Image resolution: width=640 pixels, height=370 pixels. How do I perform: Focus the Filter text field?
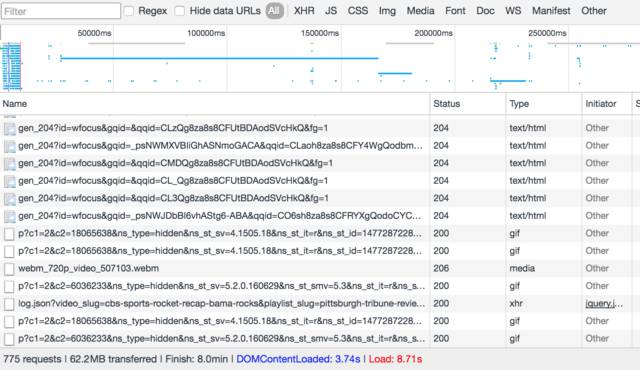[x=61, y=11]
